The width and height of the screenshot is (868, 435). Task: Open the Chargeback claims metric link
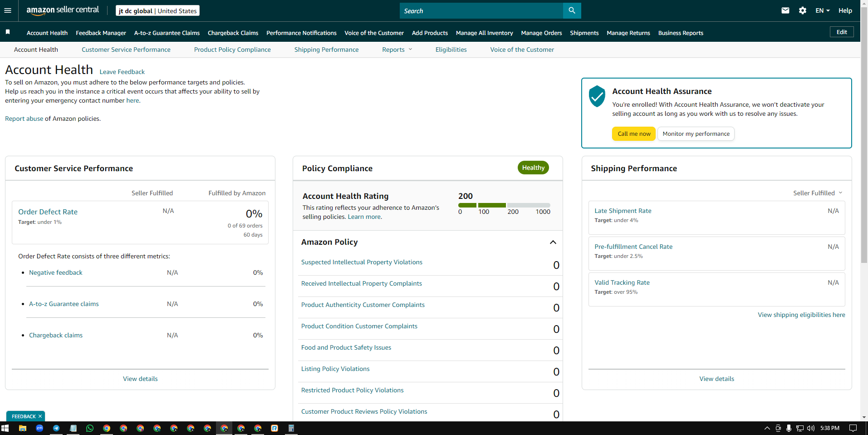(56, 335)
